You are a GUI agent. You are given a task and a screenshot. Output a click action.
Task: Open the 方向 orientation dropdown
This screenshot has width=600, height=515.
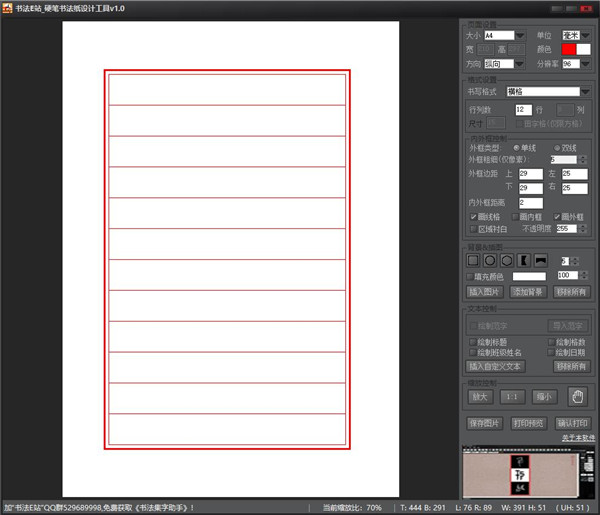tap(519, 64)
